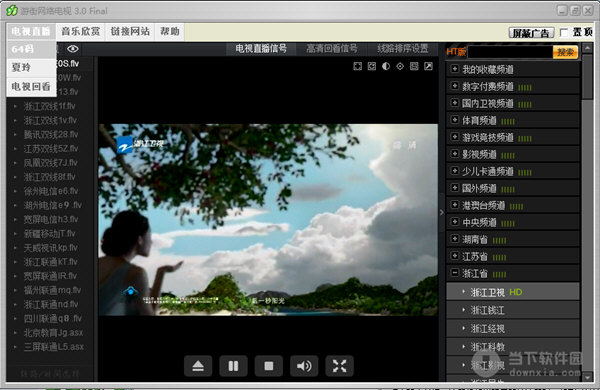Viewport: 600px width, 390px height.
Task: Expand the 湖南省 category
Action: (x=513, y=240)
